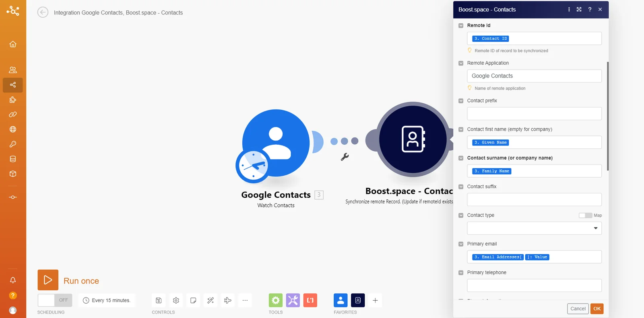Click the Primary email field
Viewport: 644px width, 318px height.
(x=534, y=257)
